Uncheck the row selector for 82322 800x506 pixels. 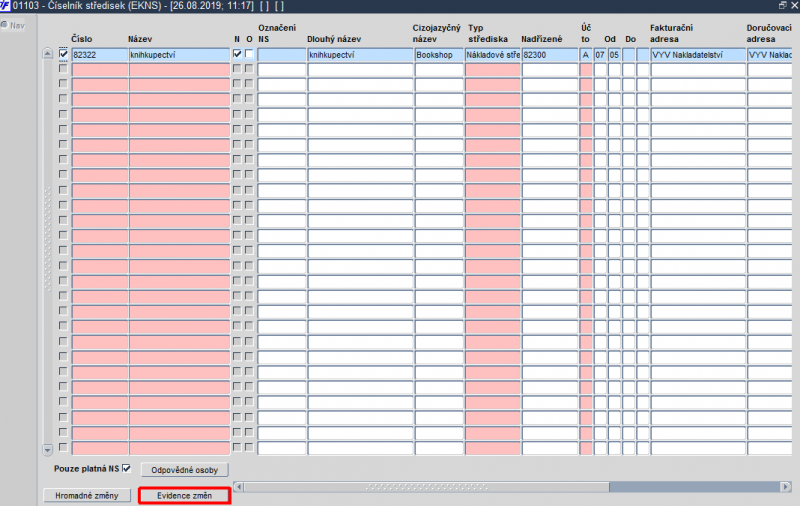(63, 54)
